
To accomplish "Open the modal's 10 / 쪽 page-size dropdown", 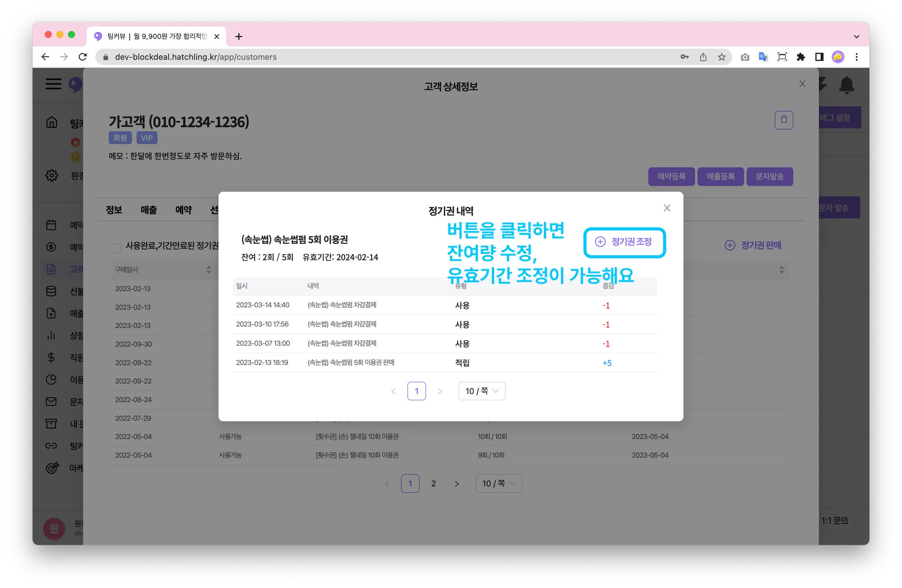I will point(481,391).
